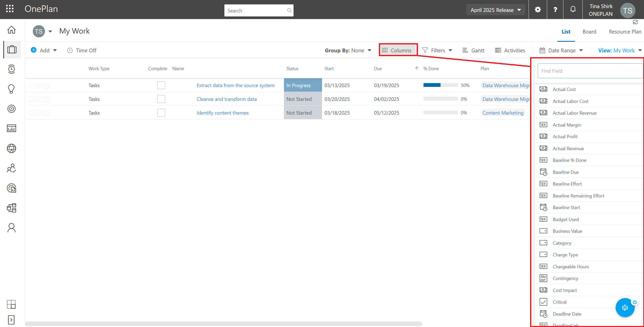Viewport: 644px width, 327px height.
Task: Select Business Value field
Action: pos(589,231)
